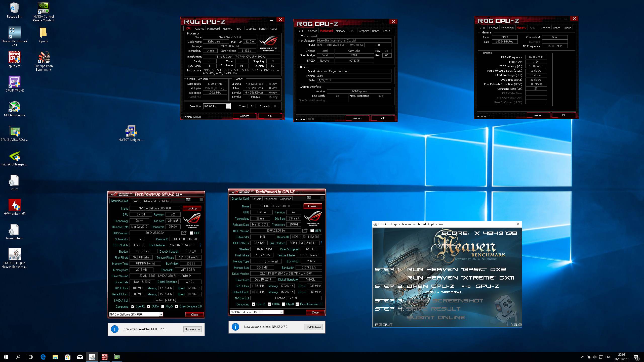
Task: Open Windows Start menu
Action: (6, 357)
